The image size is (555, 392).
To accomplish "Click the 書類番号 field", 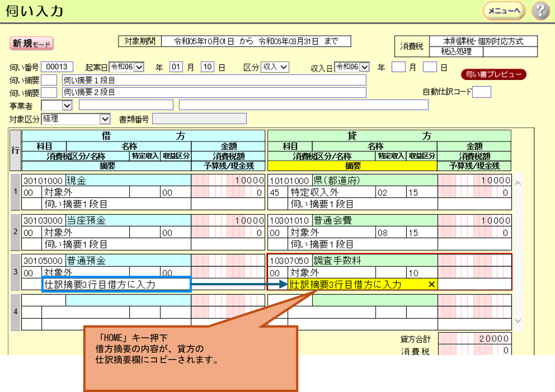I will (200, 119).
